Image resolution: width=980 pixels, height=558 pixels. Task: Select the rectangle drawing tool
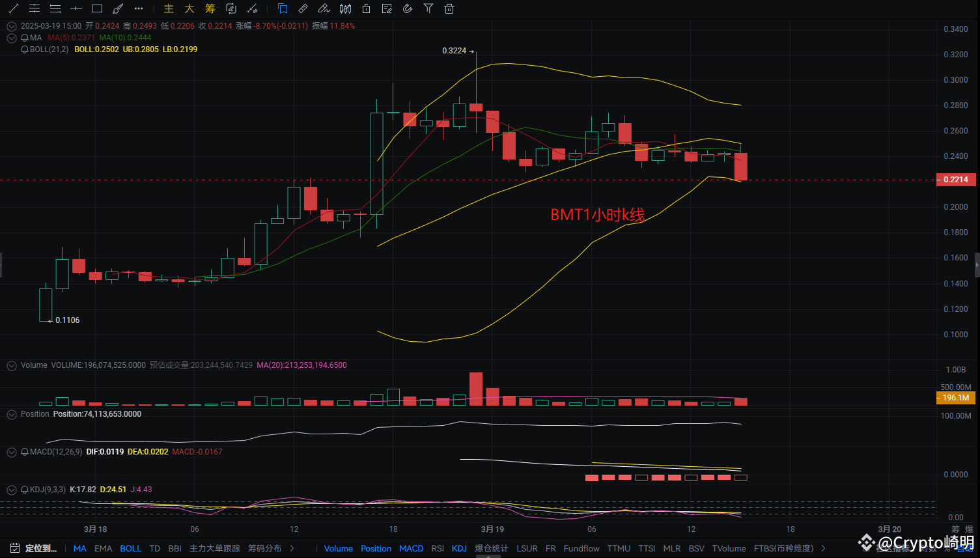click(96, 8)
